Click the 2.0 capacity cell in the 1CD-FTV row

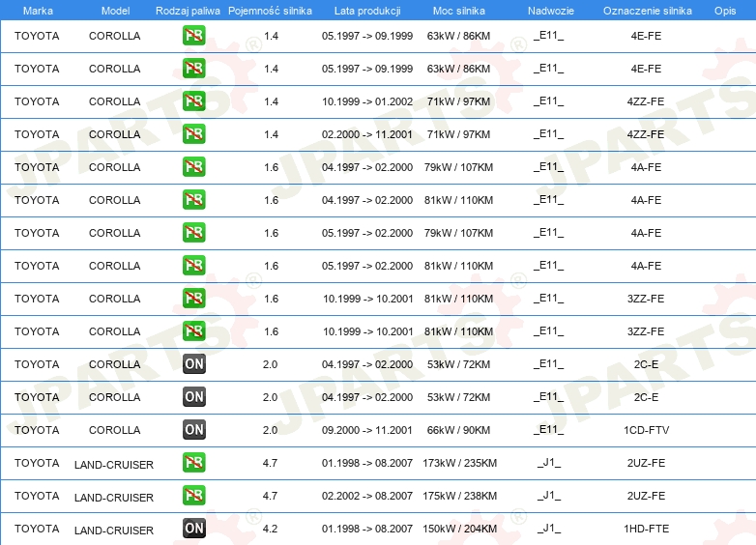270,430
